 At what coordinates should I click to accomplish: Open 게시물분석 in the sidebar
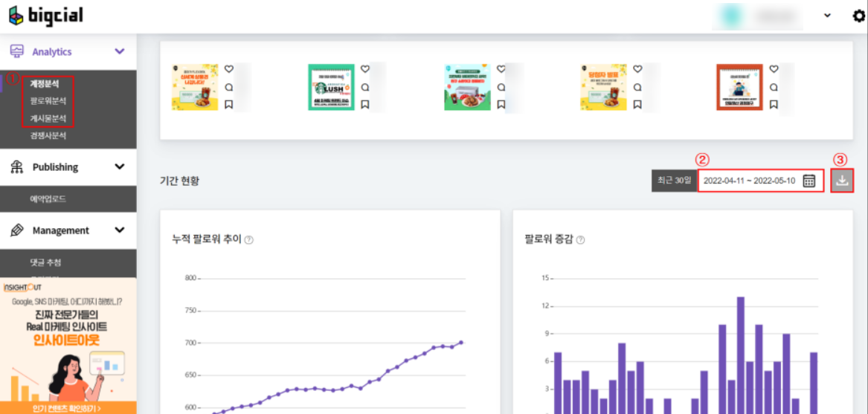click(48, 118)
